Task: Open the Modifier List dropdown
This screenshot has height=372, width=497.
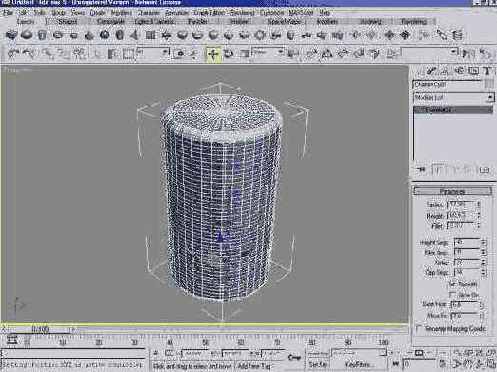Action: pyautogui.click(x=453, y=97)
